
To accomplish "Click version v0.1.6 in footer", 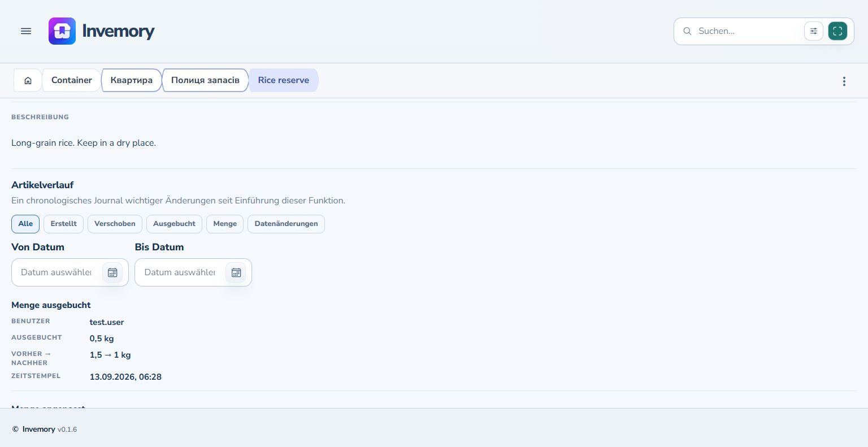I will (67, 429).
